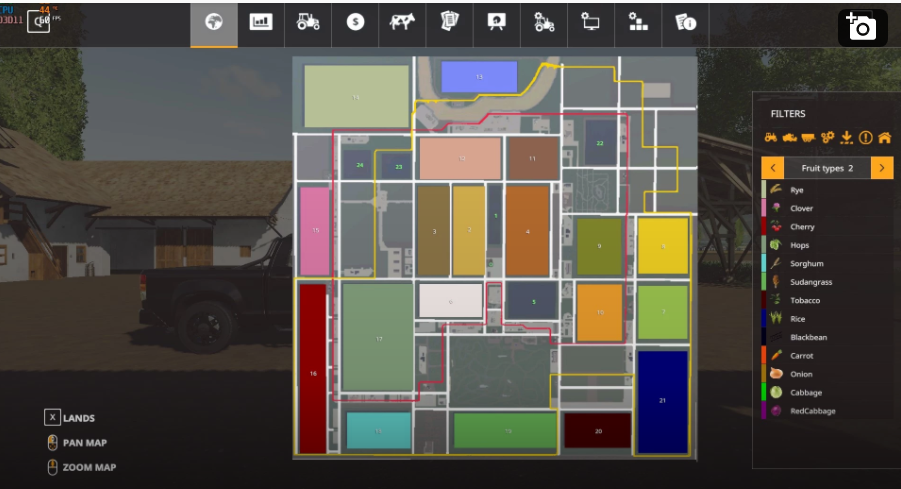
Task: Open the statistics chart tab
Action: tap(261, 22)
